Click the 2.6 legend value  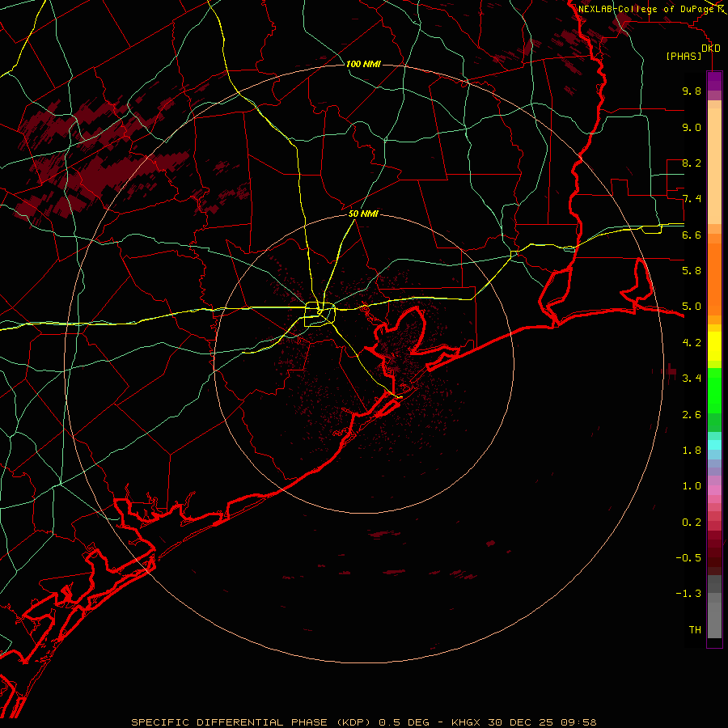pyautogui.click(x=692, y=415)
